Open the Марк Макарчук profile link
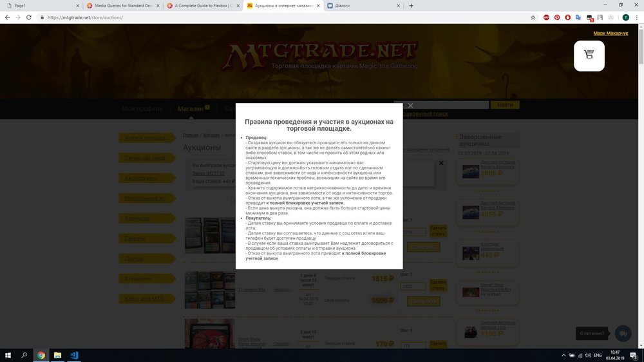Image resolution: width=644 pixels, height=362 pixels. pyautogui.click(x=611, y=33)
